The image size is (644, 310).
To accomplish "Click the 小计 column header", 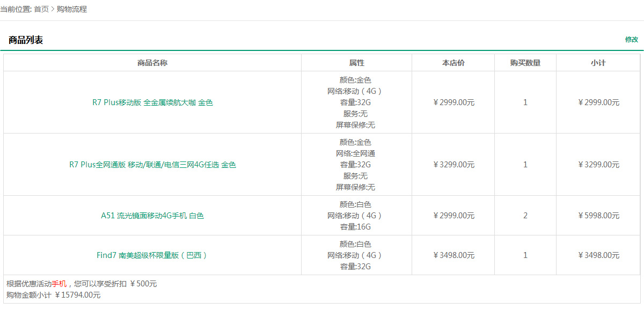I will [x=598, y=63].
